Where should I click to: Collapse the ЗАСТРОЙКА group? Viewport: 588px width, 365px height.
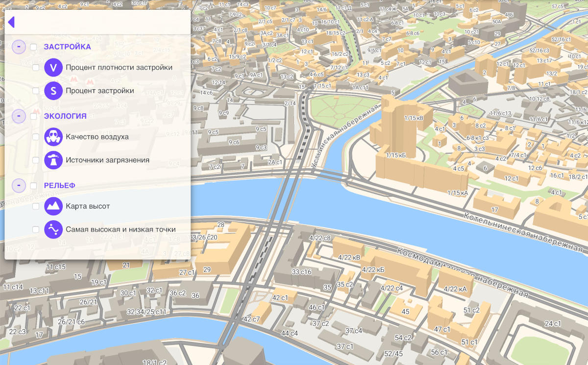point(19,47)
